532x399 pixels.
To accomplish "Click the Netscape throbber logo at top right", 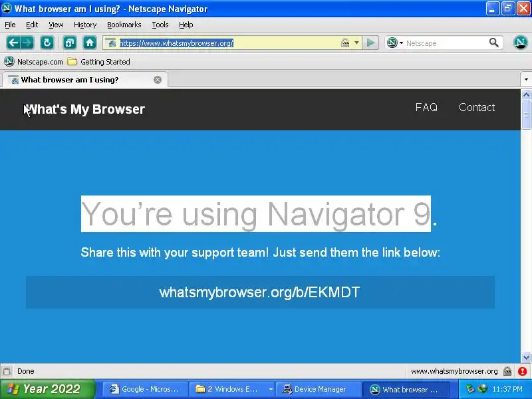I will tap(520, 43).
